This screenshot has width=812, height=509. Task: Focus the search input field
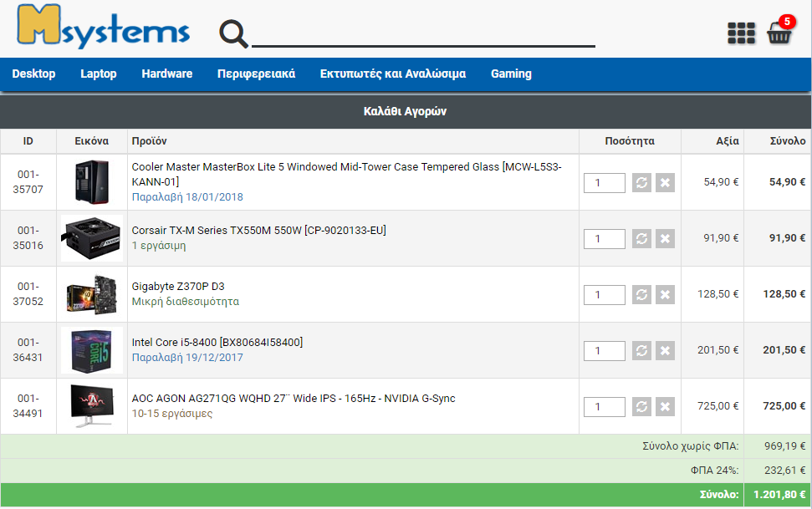[x=423, y=33]
